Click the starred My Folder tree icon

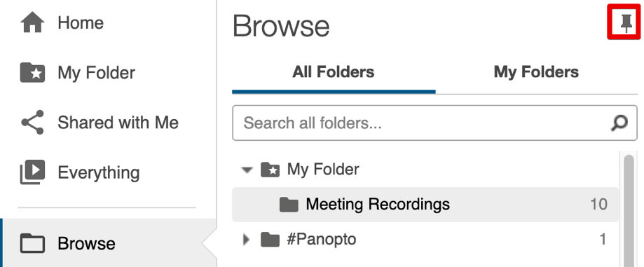tap(270, 169)
